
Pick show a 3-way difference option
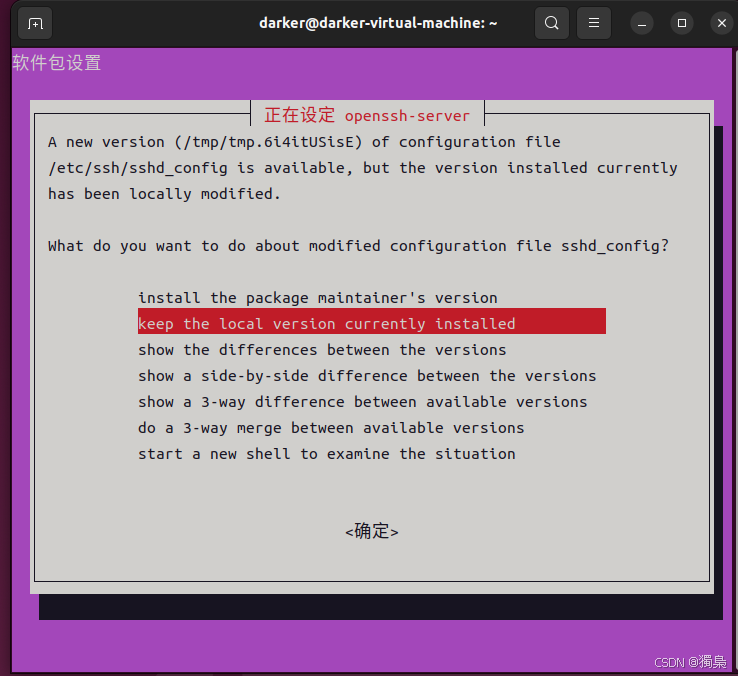pyautogui.click(x=362, y=402)
